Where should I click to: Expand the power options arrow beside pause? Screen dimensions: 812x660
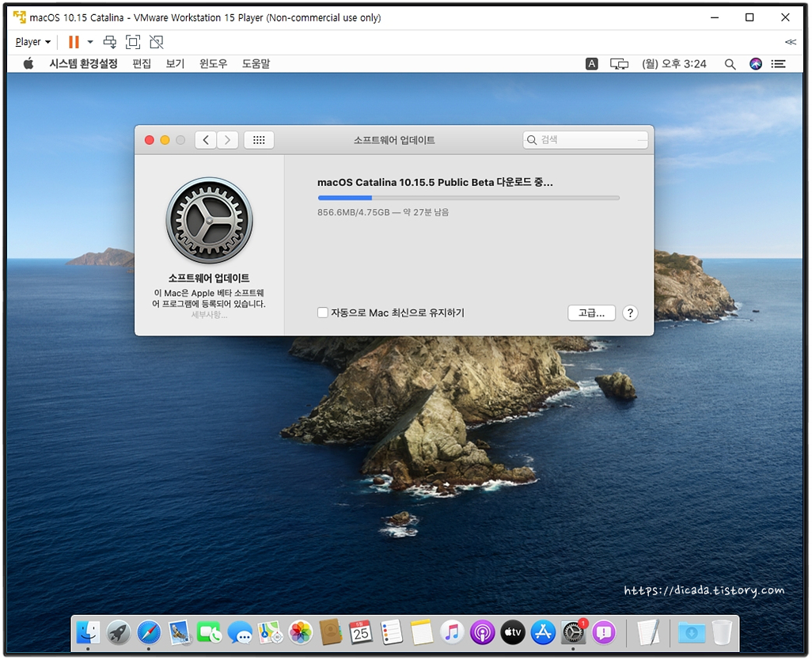click(x=90, y=42)
